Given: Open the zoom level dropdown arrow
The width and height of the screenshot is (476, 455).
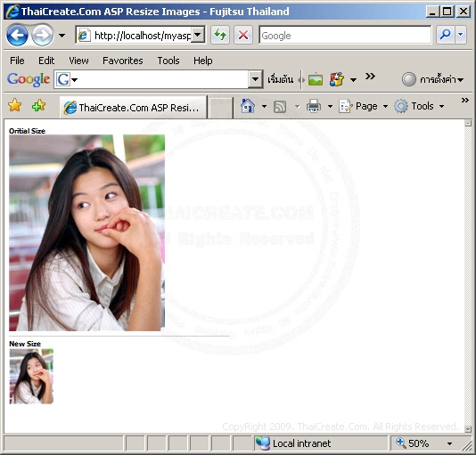Looking at the screenshot, I should click(449, 443).
